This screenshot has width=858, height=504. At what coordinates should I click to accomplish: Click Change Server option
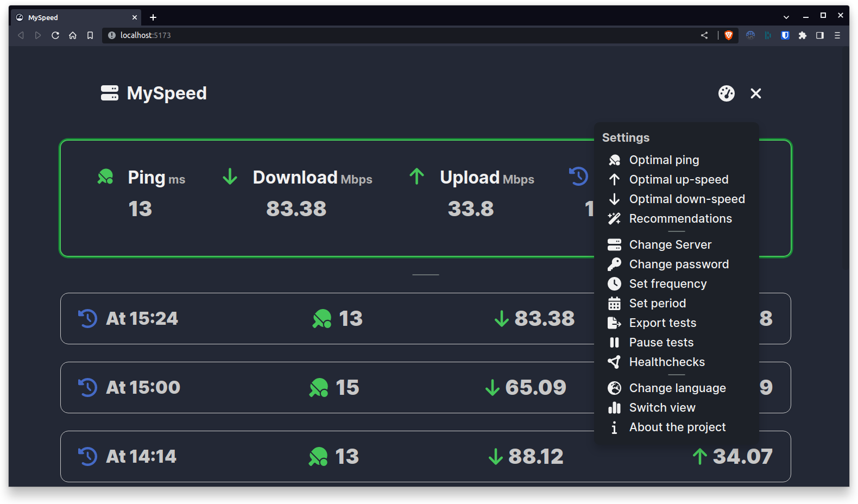[670, 245]
